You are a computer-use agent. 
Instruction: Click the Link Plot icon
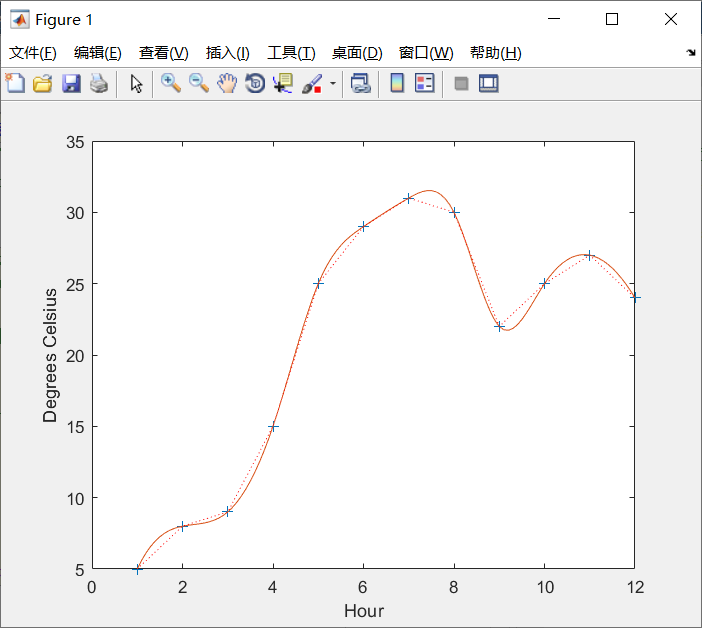tap(360, 83)
